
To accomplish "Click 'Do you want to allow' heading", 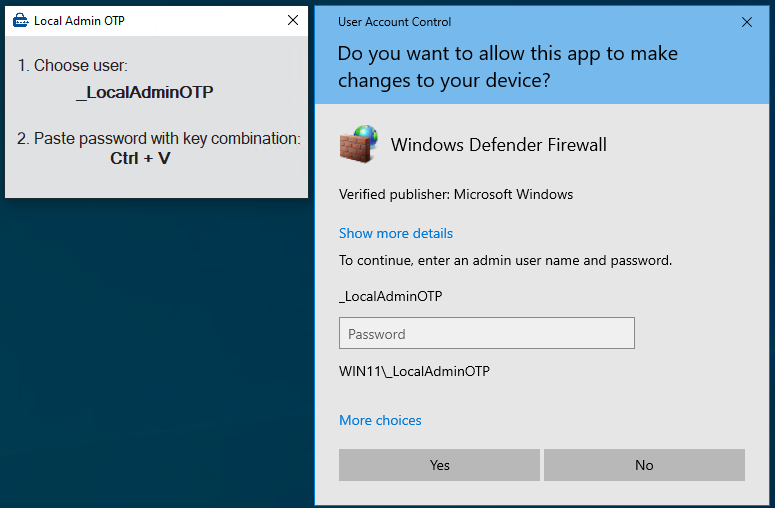I will pos(508,67).
